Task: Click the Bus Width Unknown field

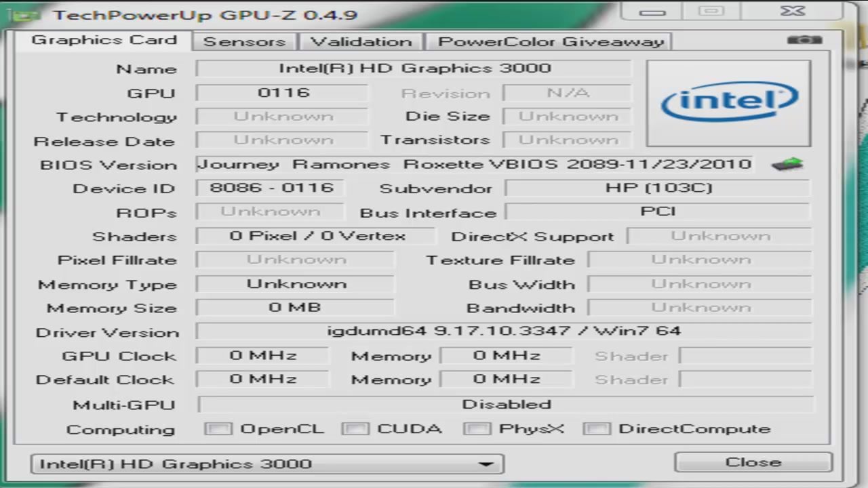Action: tap(700, 284)
